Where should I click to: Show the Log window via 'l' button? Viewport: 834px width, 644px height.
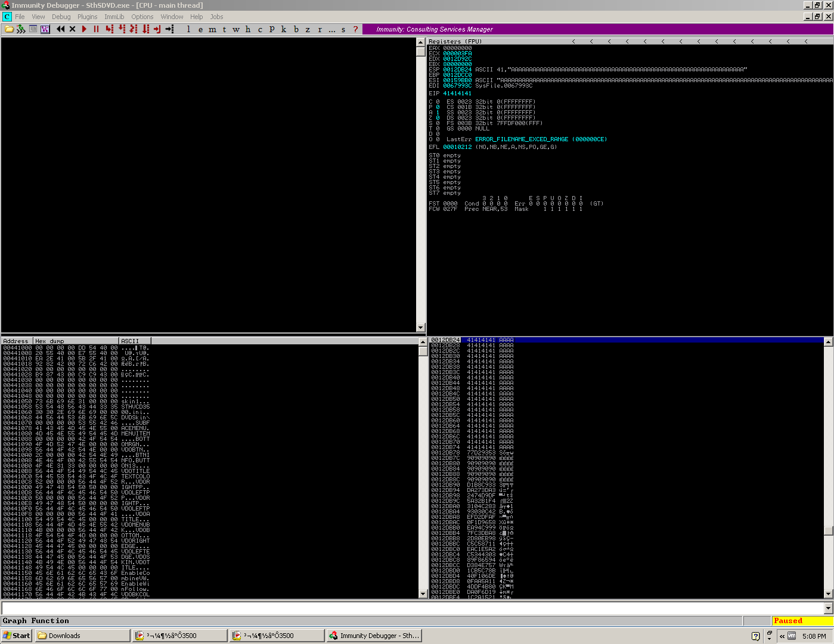point(188,29)
